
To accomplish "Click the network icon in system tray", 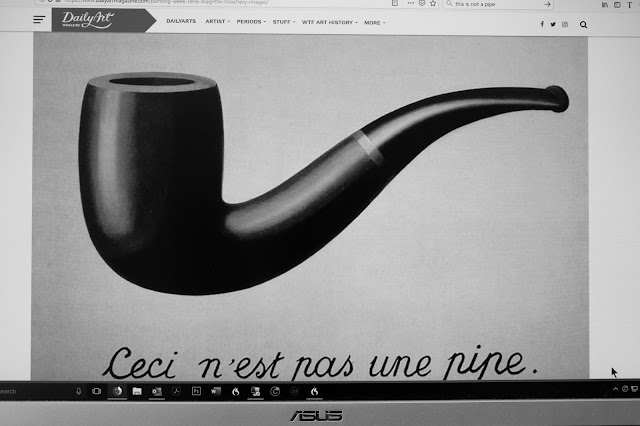I will tap(635, 389).
